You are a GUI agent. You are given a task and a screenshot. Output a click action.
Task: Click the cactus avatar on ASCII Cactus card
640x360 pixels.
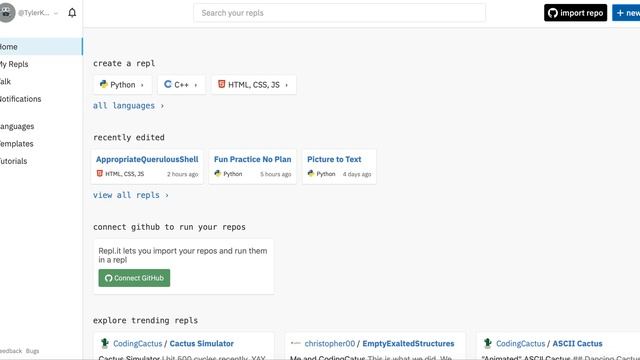click(487, 343)
